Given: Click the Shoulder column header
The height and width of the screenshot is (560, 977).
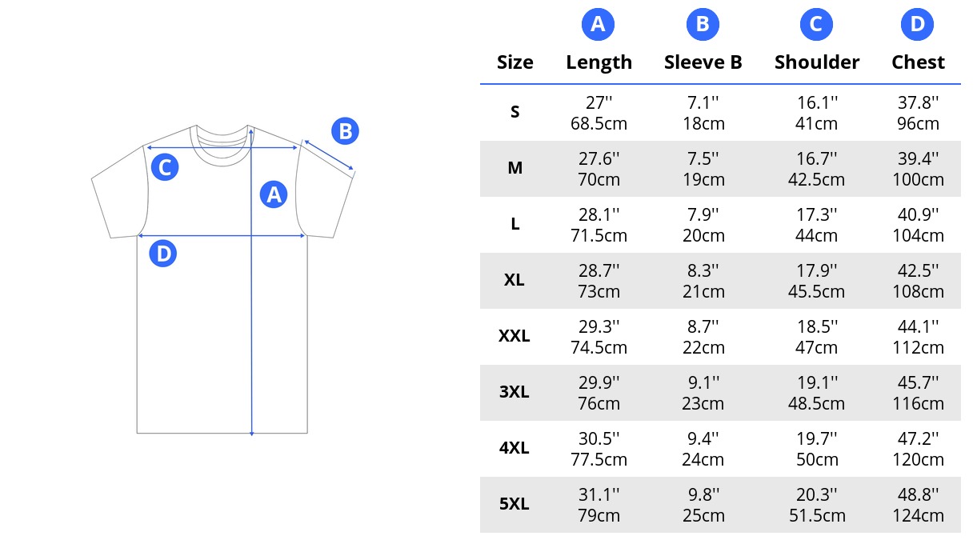Looking at the screenshot, I should pos(817,62).
